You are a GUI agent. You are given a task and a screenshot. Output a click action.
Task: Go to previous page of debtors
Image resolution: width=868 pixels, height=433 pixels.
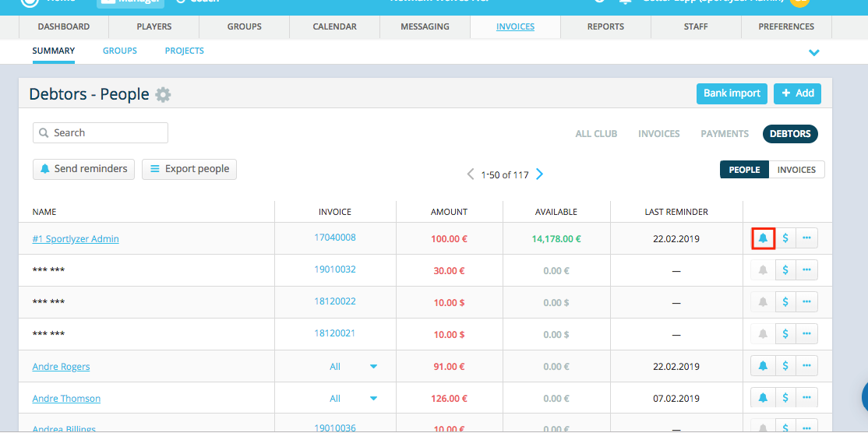coord(471,174)
